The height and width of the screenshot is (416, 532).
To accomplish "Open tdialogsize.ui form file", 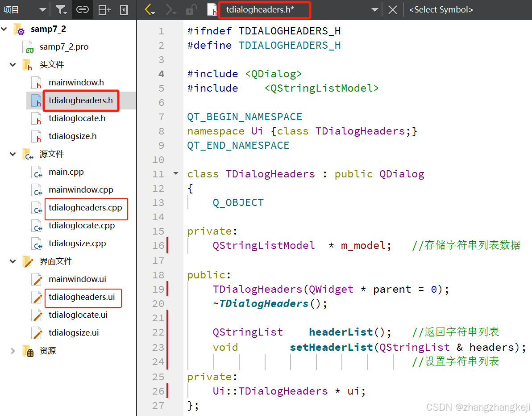I will tap(74, 333).
